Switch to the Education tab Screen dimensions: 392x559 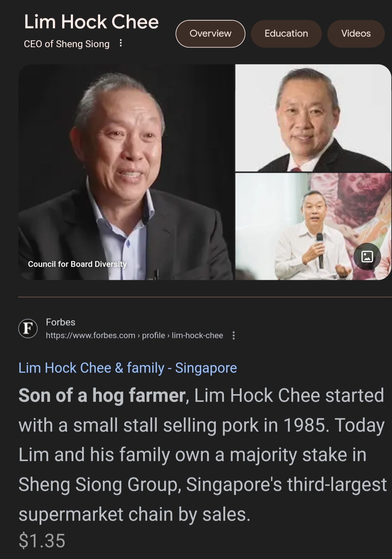[286, 33]
